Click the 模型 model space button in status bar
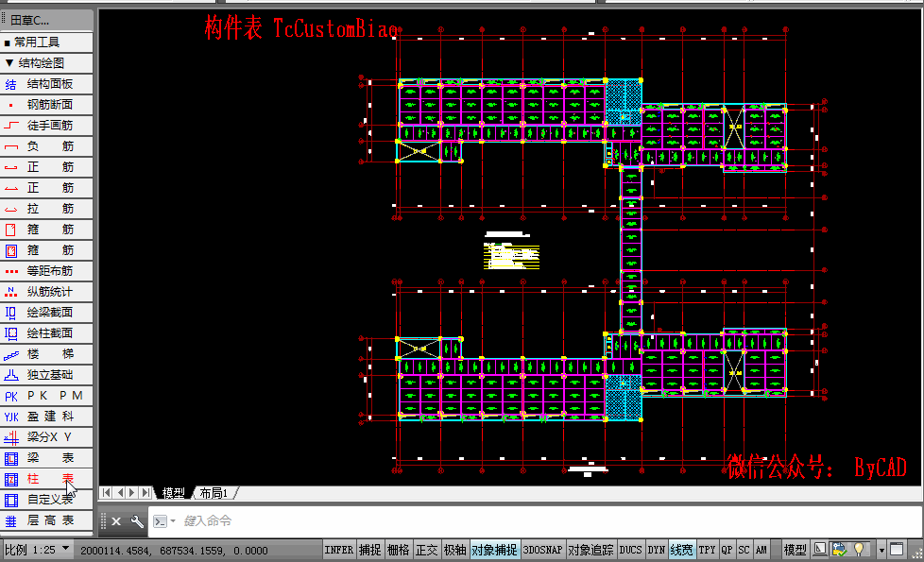This screenshot has width=924, height=562. pyautogui.click(x=795, y=550)
